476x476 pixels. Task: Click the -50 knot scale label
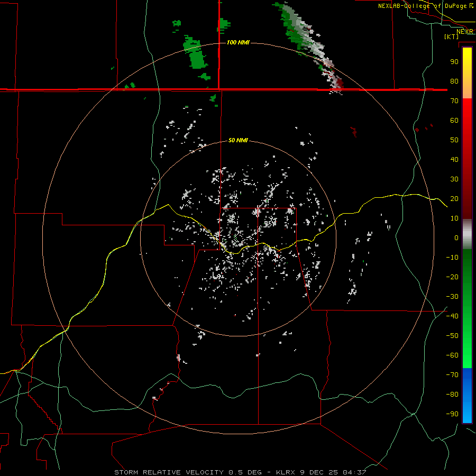click(452, 336)
